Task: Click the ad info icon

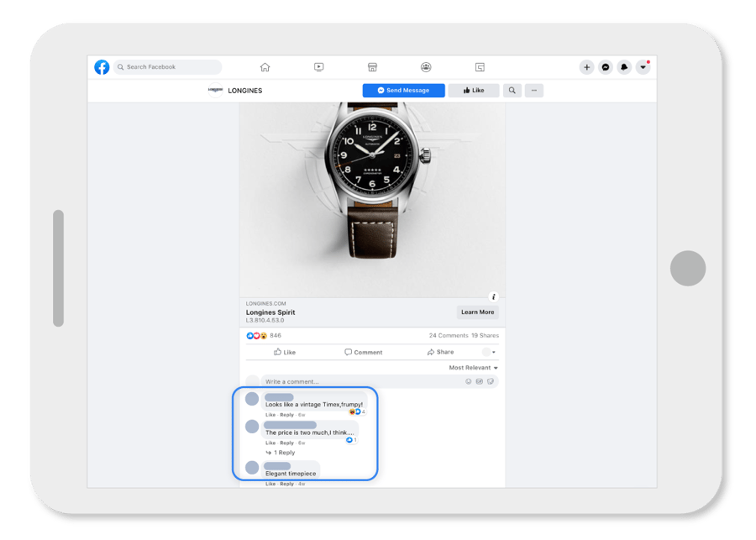Action: (x=493, y=296)
